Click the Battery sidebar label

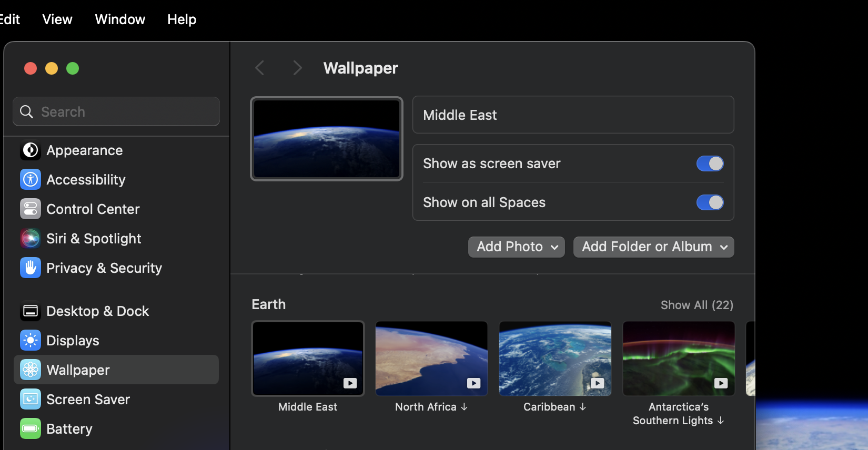(69, 429)
